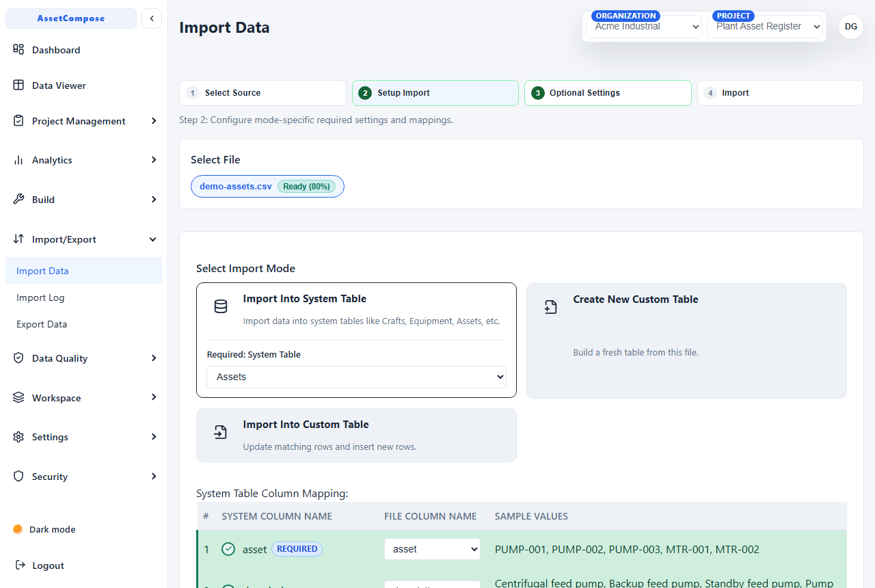Screen dimensions: 875x588
Task: Click the Dashboard grid icon in sidebar
Action: pyautogui.click(x=18, y=49)
